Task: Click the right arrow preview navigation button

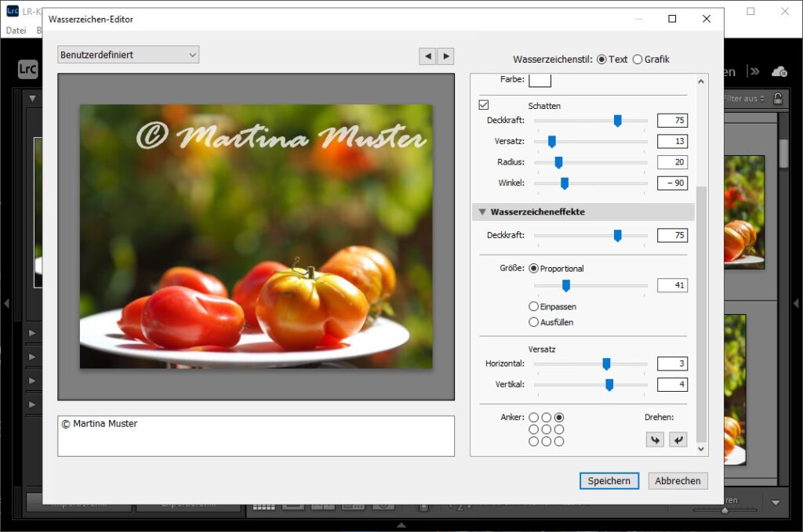Action: pyautogui.click(x=445, y=56)
